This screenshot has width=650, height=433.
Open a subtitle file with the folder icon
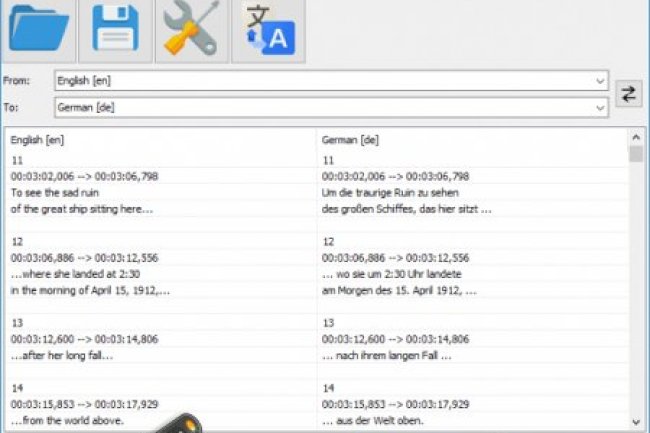tap(38, 30)
